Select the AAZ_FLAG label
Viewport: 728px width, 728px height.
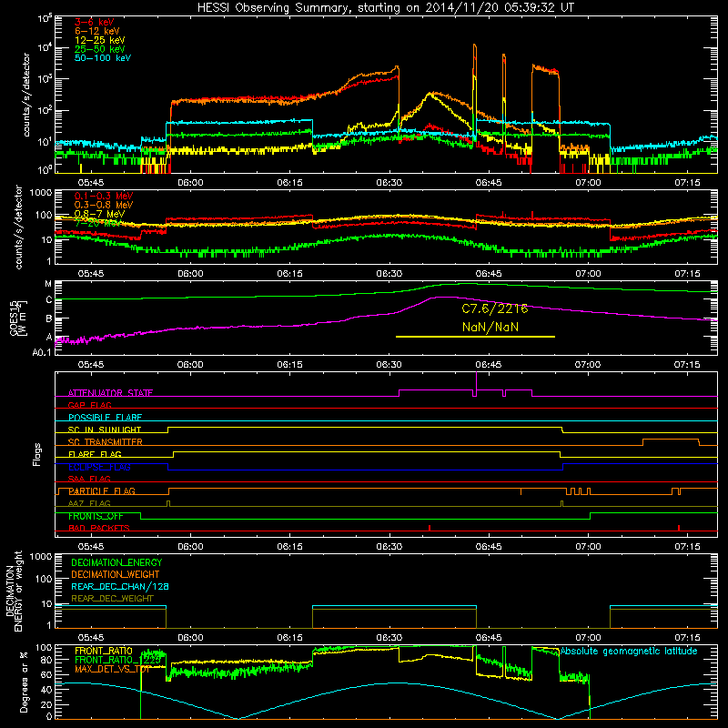point(89,503)
